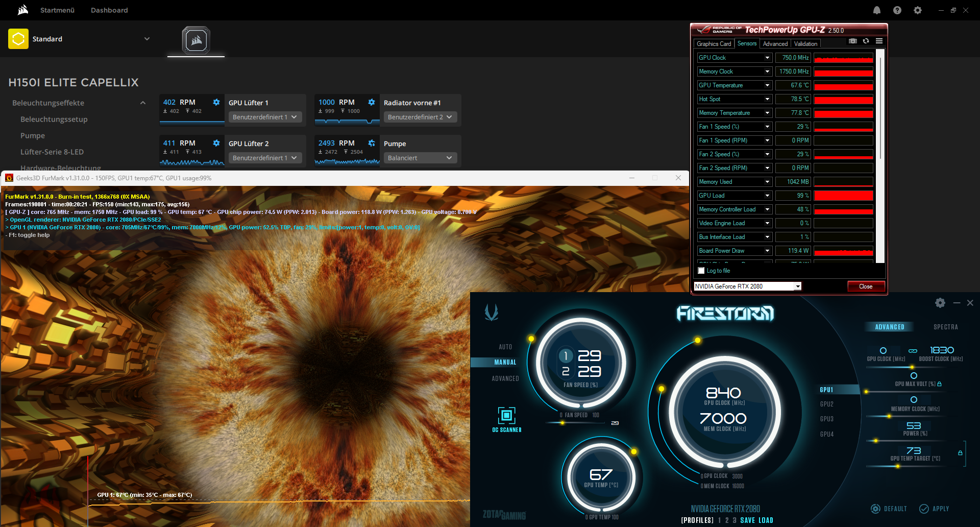Click the refresh icon in GPU-Z
The height and width of the screenshot is (527, 980).
(866, 41)
